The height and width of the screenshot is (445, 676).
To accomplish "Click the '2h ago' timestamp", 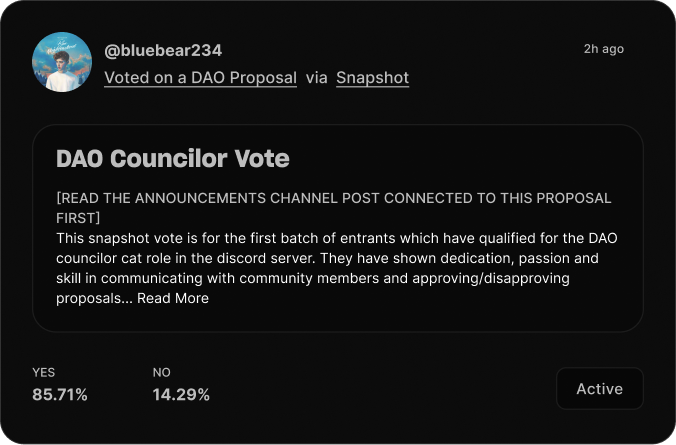I will coord(604,49).
